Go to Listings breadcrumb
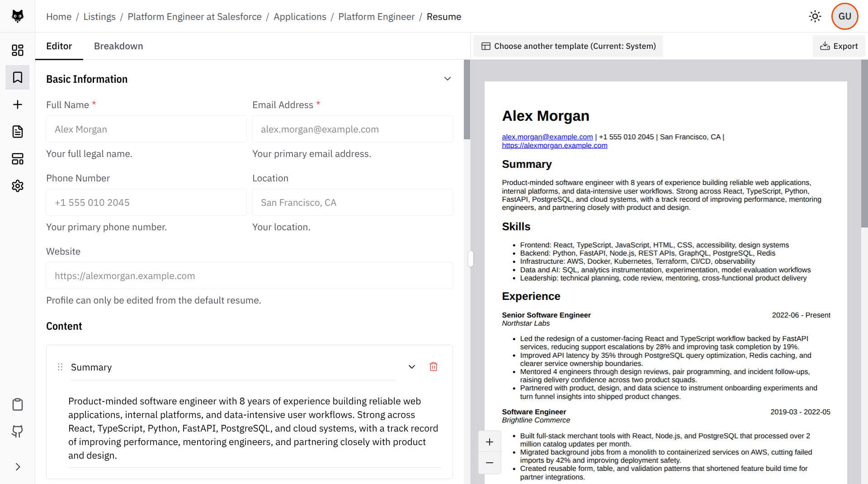 pos(99,17)
